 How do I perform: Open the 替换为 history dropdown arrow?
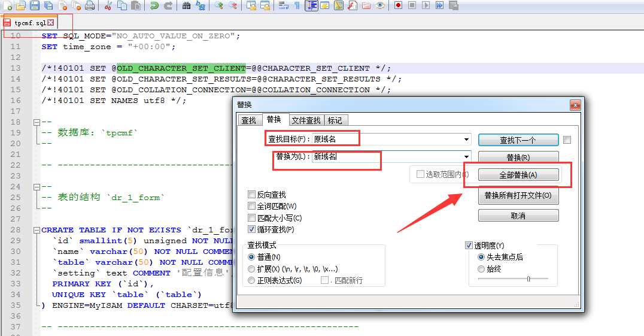coord(466,157)
